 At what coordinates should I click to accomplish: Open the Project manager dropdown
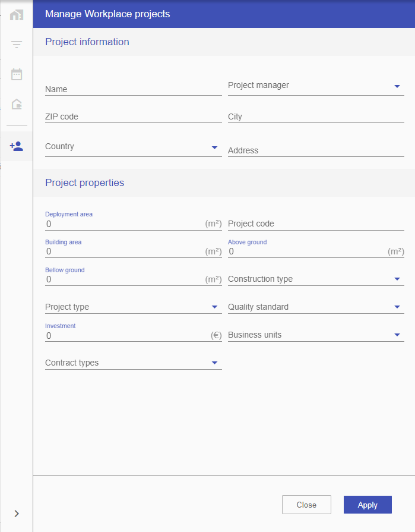click(316, 86)
